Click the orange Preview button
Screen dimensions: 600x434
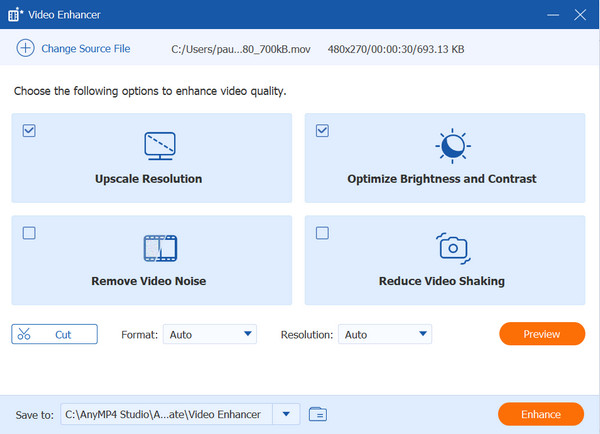coord(542,334)
